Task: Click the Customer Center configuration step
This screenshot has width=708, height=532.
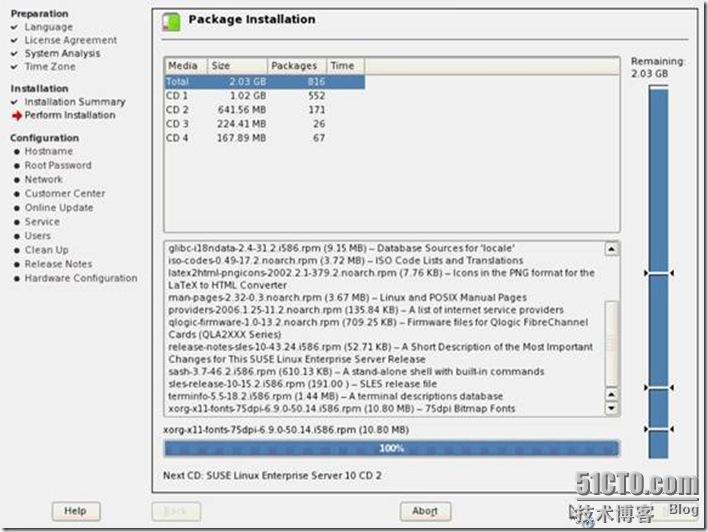Action: [65, 193]
